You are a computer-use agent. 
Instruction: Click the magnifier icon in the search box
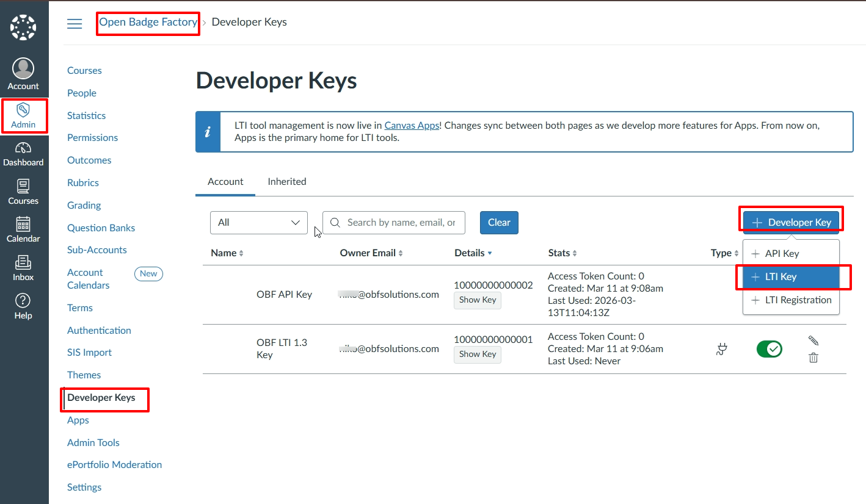tap(335, 223)
